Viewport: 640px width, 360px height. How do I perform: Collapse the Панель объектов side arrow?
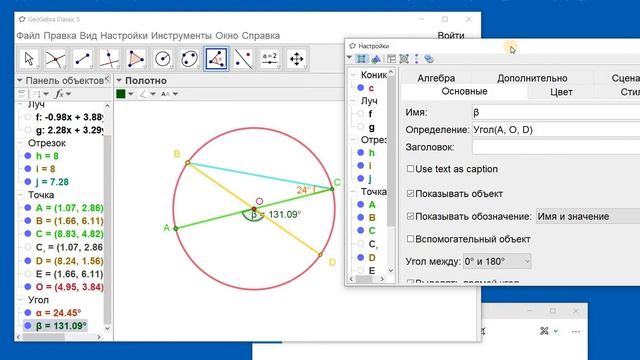[x=107, y=78]
